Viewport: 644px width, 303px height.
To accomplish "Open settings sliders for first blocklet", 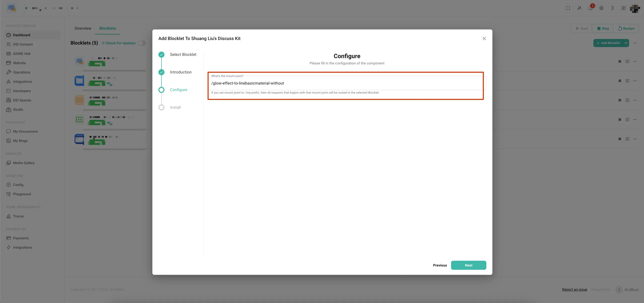I will coord(627,61).
